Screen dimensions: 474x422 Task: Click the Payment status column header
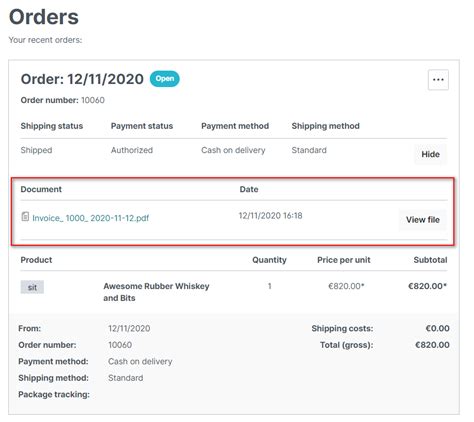[x=142, y=126]
